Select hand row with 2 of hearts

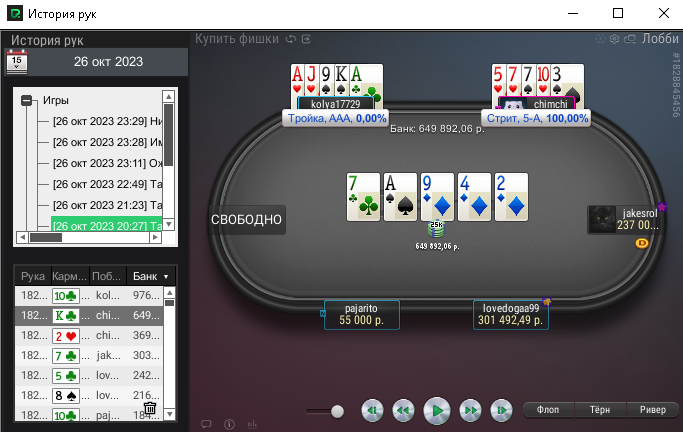pos(89,336)
